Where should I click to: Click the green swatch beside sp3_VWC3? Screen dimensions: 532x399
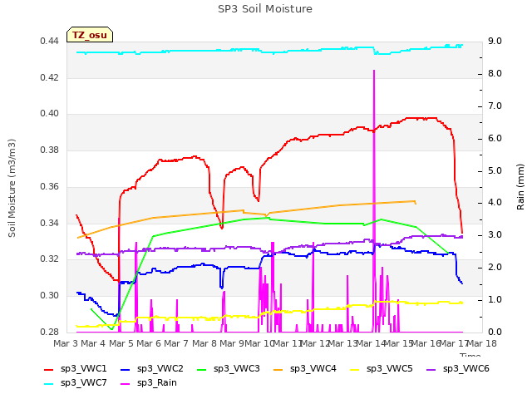click(x=202, y=369)
